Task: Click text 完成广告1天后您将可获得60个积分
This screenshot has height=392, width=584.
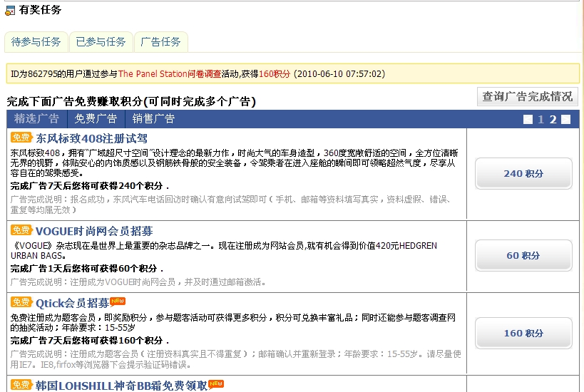Action: click(x=87, y=269)
